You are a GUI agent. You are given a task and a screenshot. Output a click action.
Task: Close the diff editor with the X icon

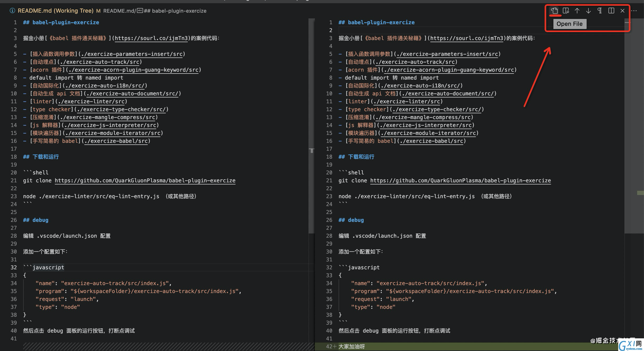[622, 11]
